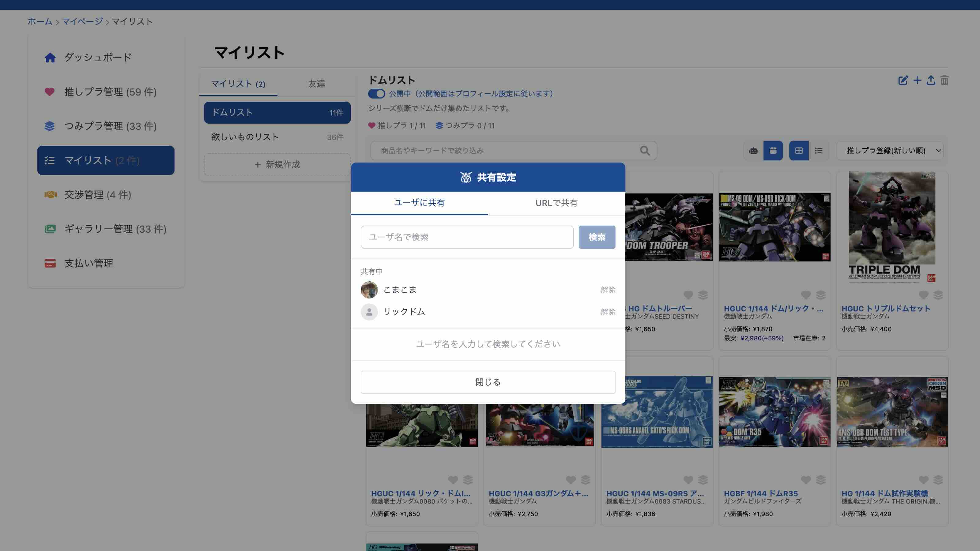Viewport: 980px width, 551px height.
Task: Click the YMS-08B DOM TEST TYPE thumbnail
Action: (892, 412)
